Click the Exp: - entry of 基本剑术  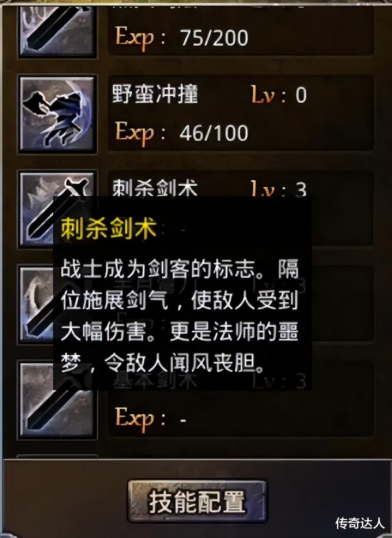151,419
